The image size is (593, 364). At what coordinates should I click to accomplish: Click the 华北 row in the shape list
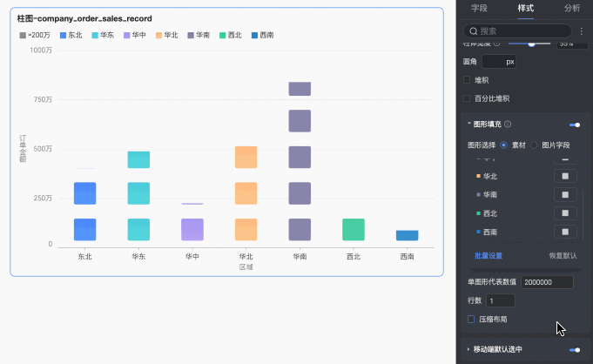coord(526,176)
